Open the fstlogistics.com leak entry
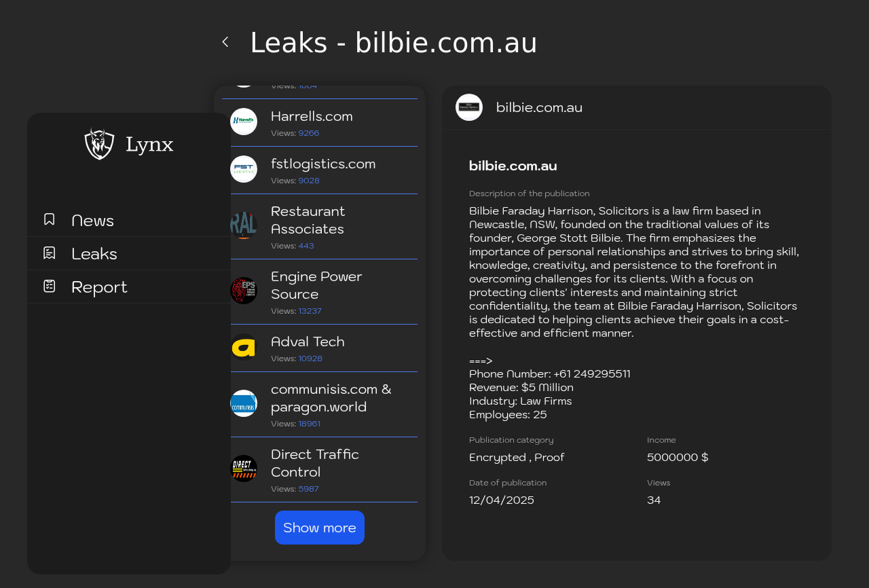869x588 pixels. (320, 170)
